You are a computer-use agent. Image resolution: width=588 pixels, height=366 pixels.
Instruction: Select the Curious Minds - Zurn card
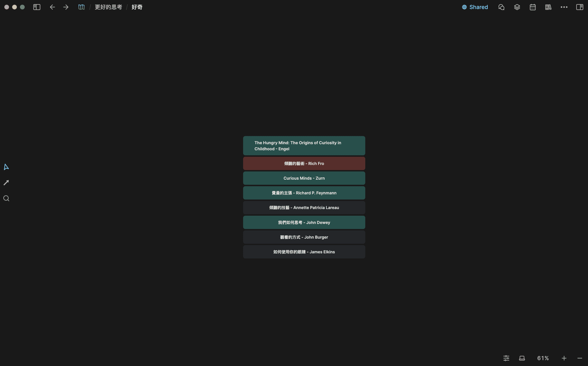(304, 178)
